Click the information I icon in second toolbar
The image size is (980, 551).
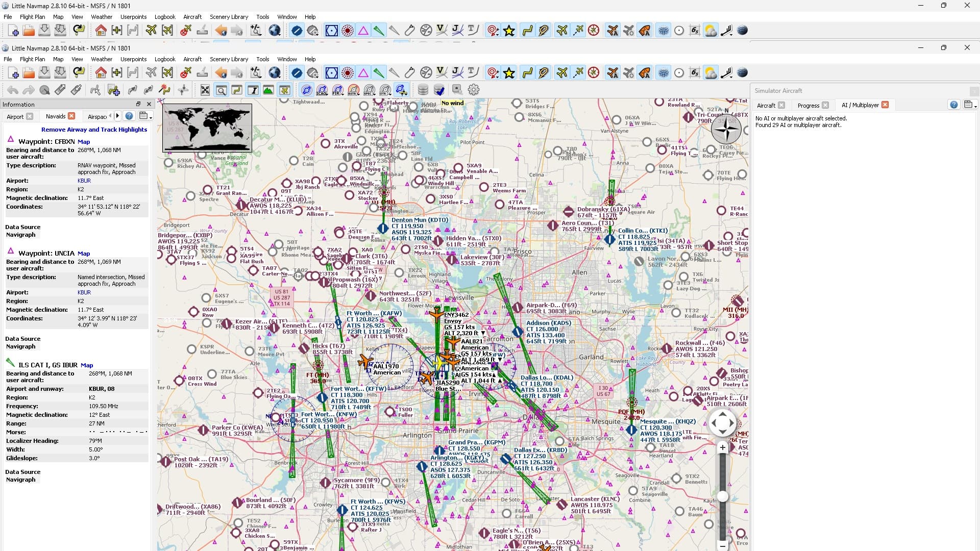tap(253, 90)
